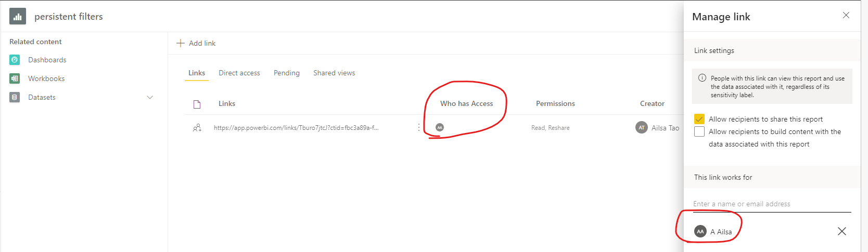Click the AA avatar under Who has Access
868x252 pixels.
point(440,127)
